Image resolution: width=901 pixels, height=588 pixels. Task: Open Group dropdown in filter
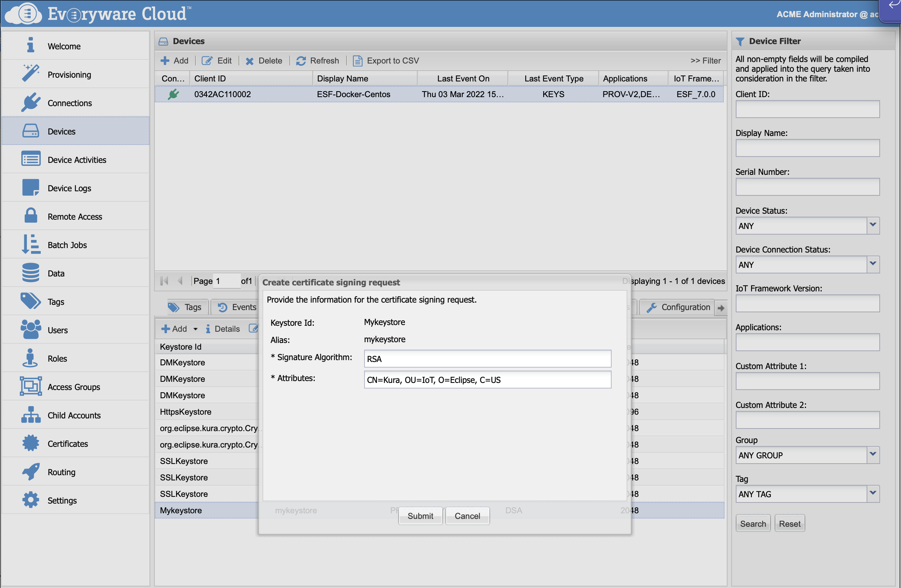(x=873, y=455)
